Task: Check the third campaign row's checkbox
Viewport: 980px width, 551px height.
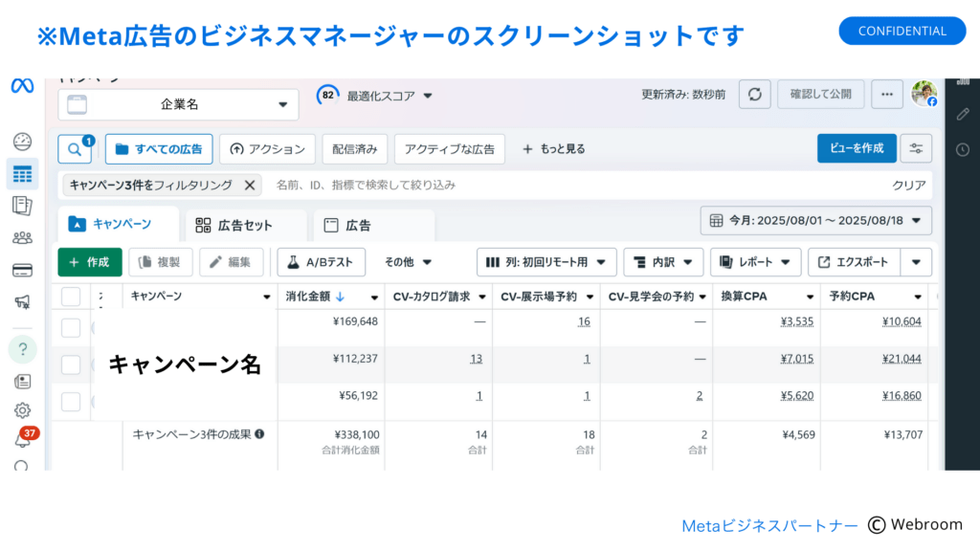Action: pos(70,402)
